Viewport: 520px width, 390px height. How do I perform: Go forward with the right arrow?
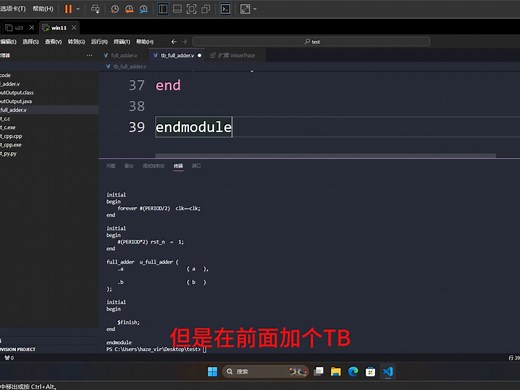point(185,42)
